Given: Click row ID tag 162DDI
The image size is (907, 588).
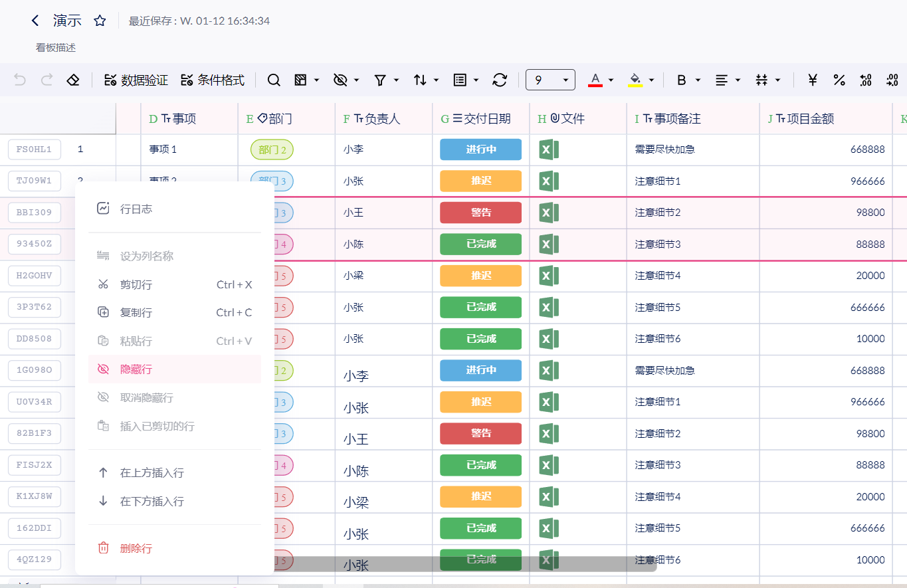Looking at the screenshot, I should 35,528.
